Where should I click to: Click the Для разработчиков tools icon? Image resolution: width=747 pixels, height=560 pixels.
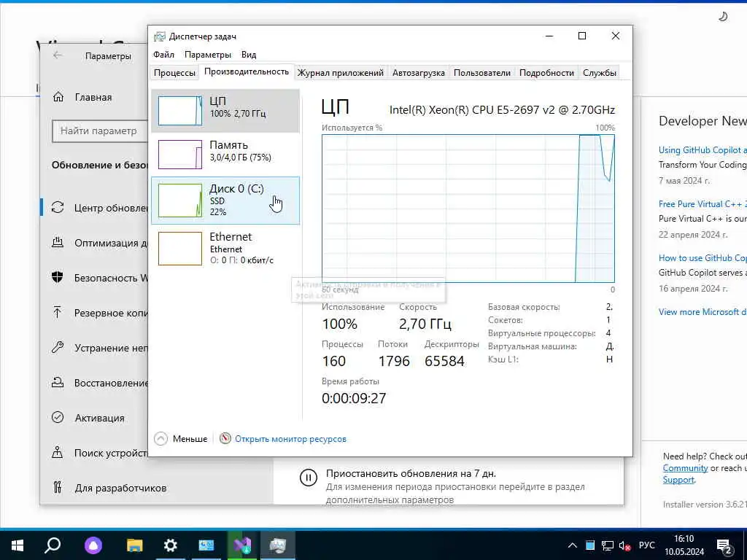coord(58,487)
